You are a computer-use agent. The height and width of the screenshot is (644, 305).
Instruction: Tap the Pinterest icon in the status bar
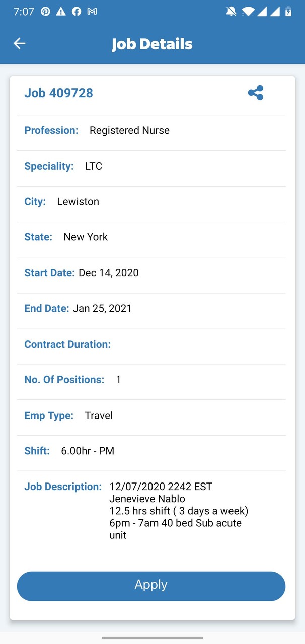click(x=45, y=11)
